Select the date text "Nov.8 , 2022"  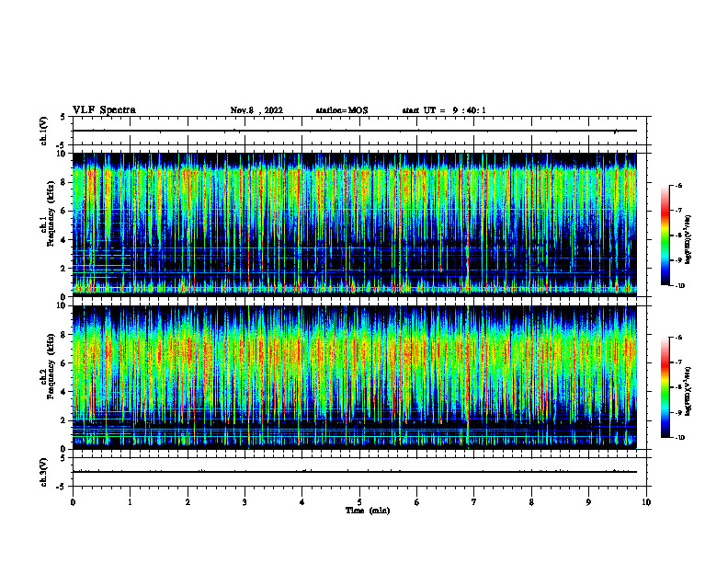pos(256,110)
